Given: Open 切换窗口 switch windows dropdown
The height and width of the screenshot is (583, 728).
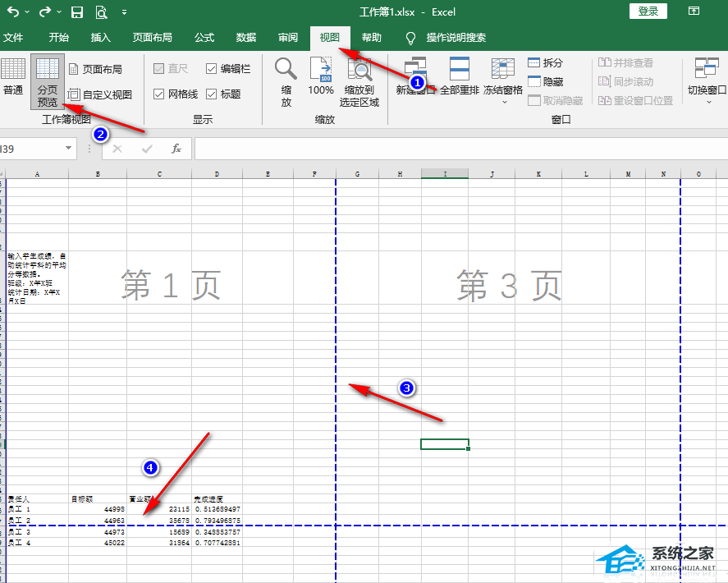Looking at the screenshot, I should click(707, 80).
